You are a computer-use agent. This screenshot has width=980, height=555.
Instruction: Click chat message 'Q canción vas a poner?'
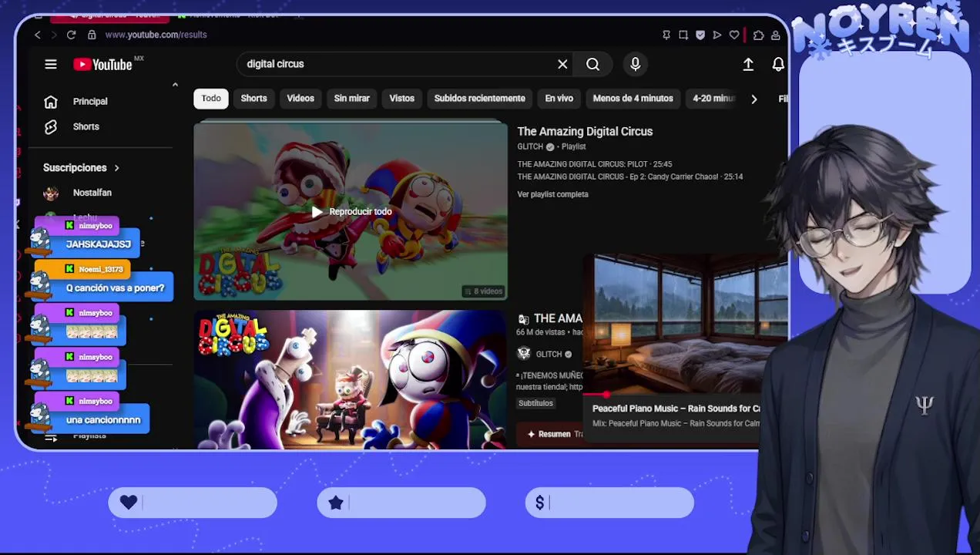click(x=115, y=288)
